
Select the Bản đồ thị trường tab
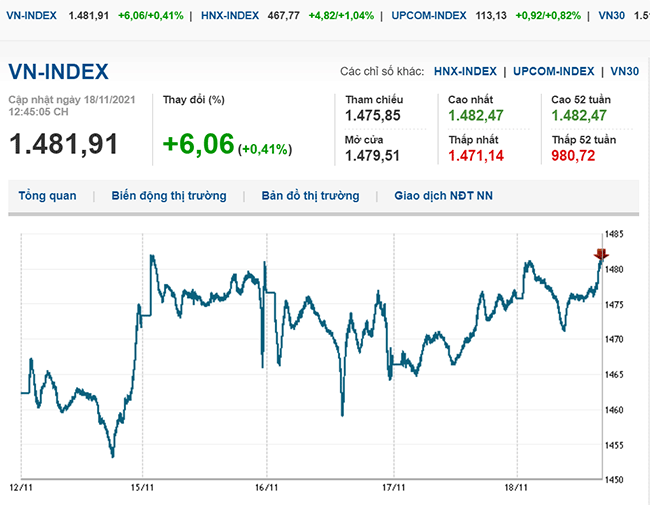[x=310, y=196]
